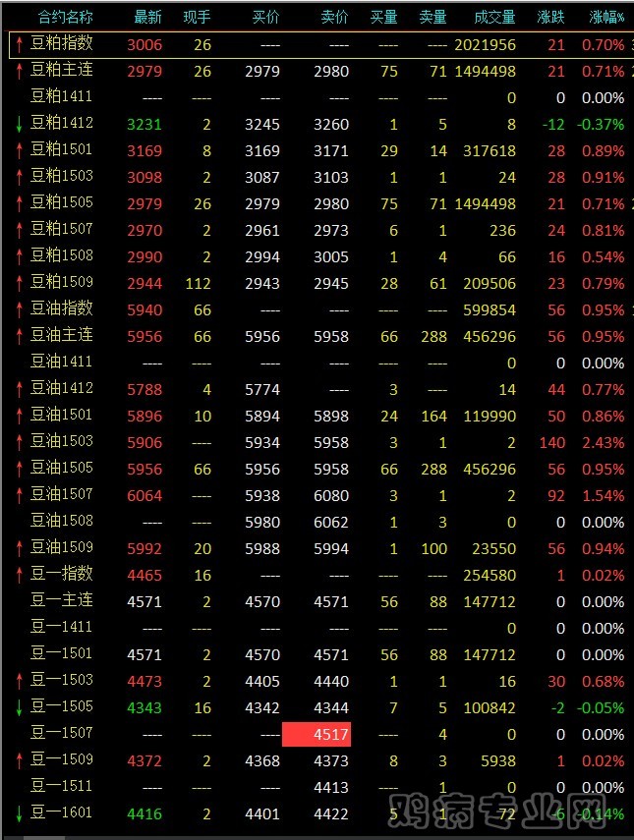Select the 豆一指数 contract row
Viewport: 634px width, 840px height.
pyautogui.click(x=320, y=575)
